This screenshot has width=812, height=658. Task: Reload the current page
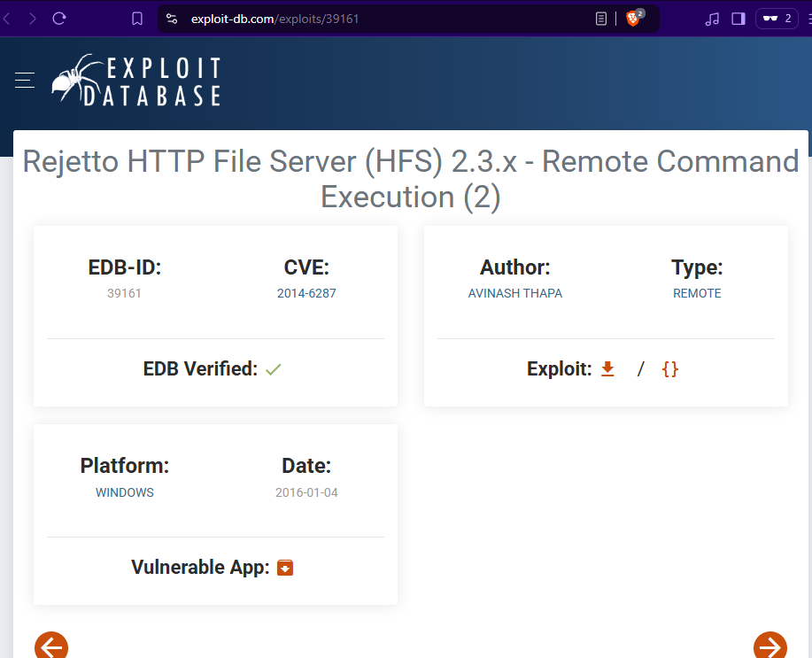[59, 19]
